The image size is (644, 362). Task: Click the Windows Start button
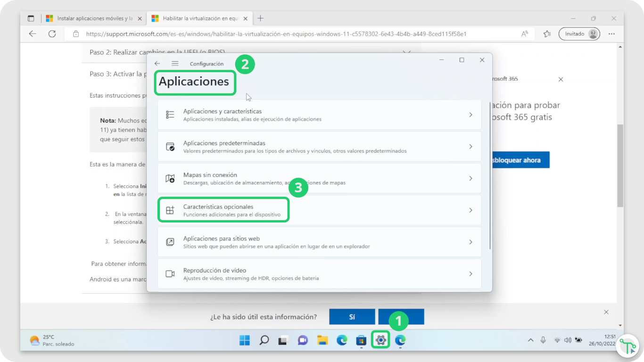[245, 340]
